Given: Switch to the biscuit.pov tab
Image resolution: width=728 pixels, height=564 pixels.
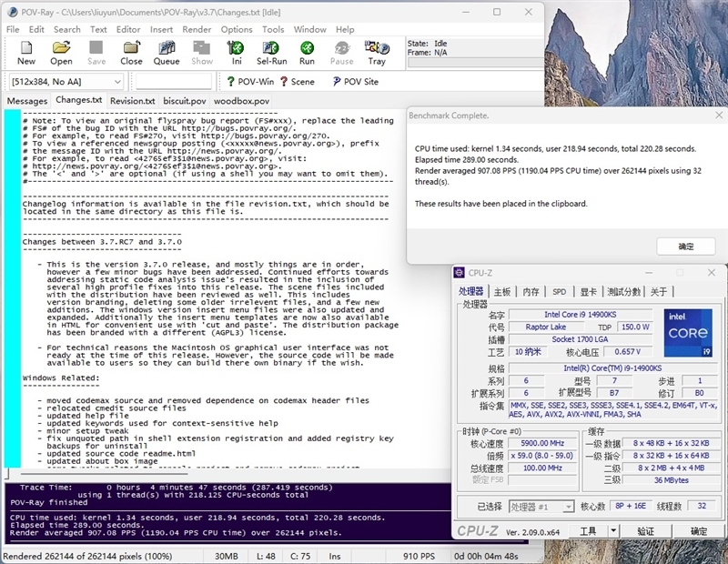Looking at the screenshot, I should pyautogui.click(x=185, y=101).
